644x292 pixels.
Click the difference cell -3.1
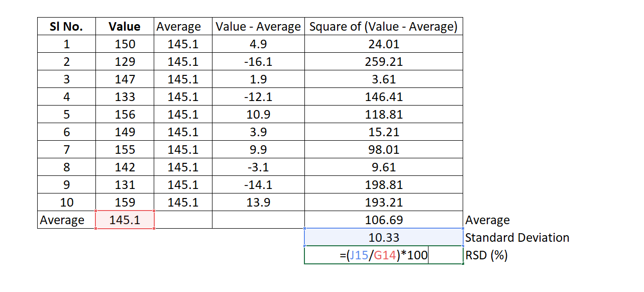(x=258, y=167)
